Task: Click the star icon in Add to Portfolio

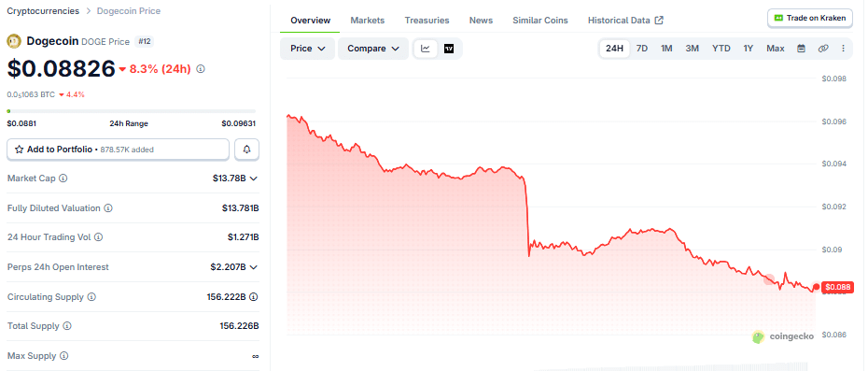Action: click(19, 150)
